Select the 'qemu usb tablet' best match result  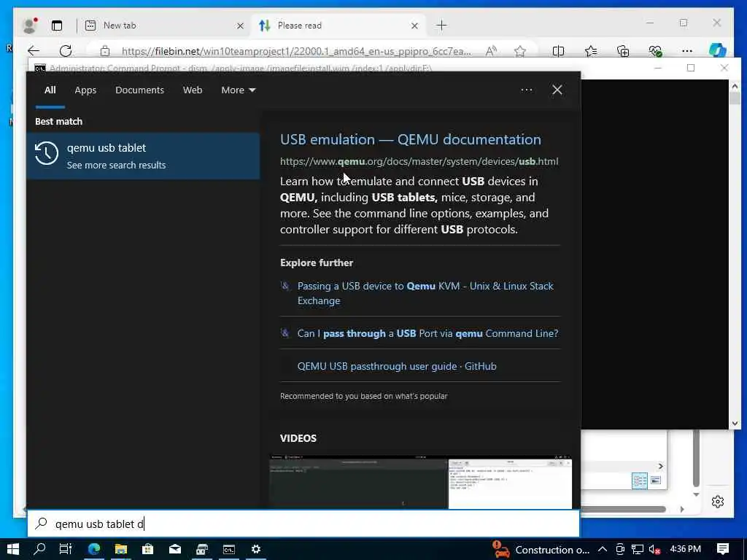pyautogui.click(x=143, y=156)
